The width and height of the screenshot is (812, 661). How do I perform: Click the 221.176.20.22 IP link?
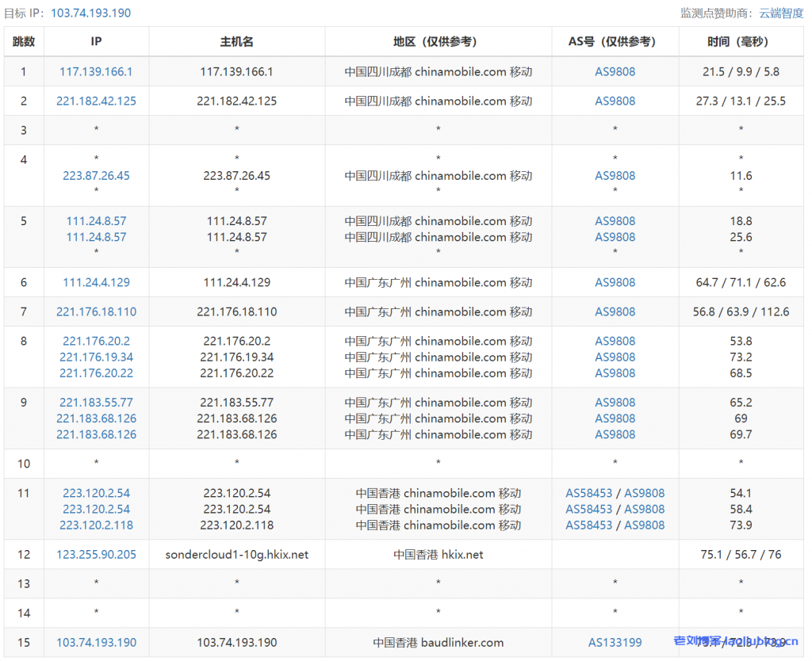click(96, 373)
